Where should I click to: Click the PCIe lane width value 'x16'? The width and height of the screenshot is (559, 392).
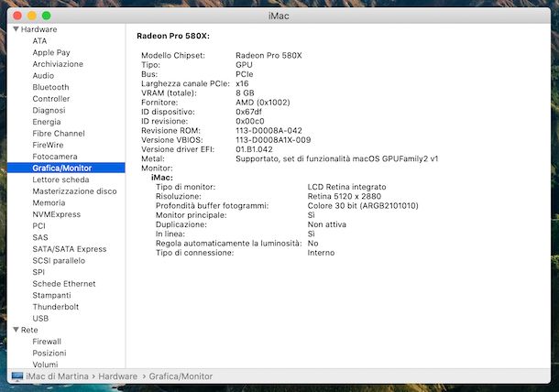[x=242, y=83]
